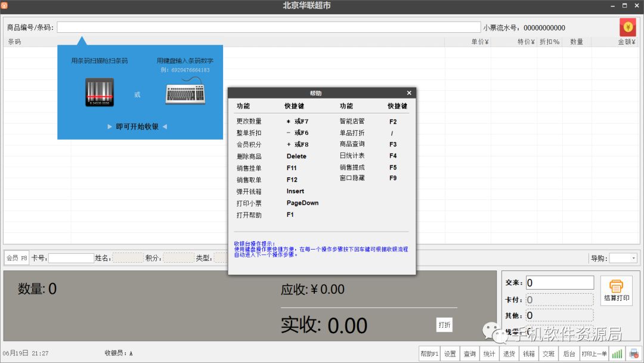Click the 帮助F1 button
Image resolution: width=644 pixels, height=363 pixels.
coord(429,353)
